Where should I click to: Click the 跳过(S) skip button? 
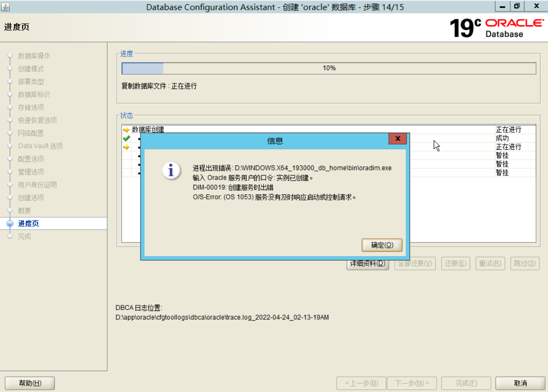coord(525,263)
